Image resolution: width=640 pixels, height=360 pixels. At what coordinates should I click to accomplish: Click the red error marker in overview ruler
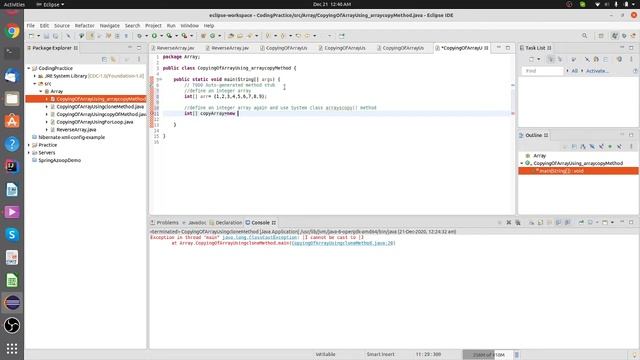[513, 113]
